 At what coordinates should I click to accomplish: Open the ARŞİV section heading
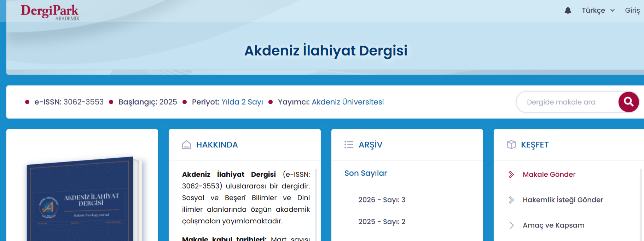370,145
